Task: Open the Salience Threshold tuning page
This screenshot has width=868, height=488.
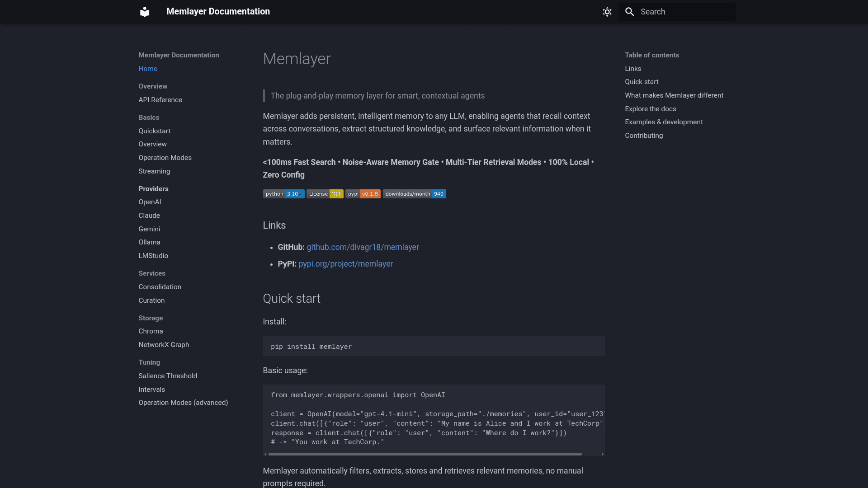Action: tap(168, 376)
